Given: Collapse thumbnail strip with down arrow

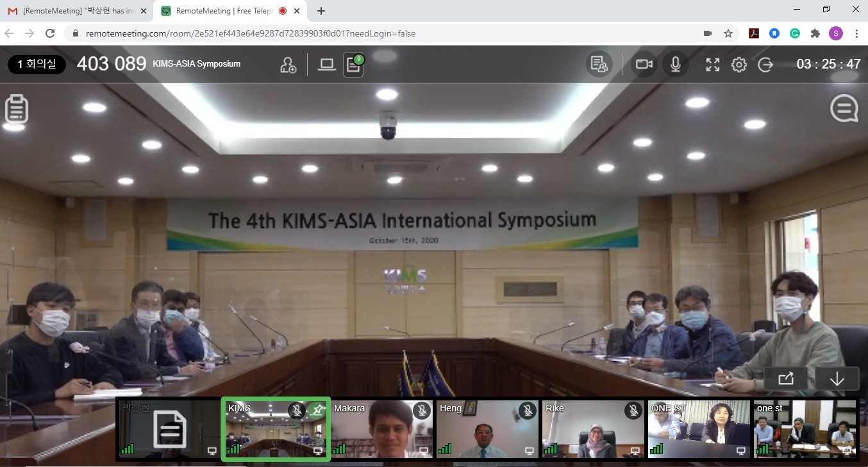Looking at the screenshot, I should pos(837,378).
